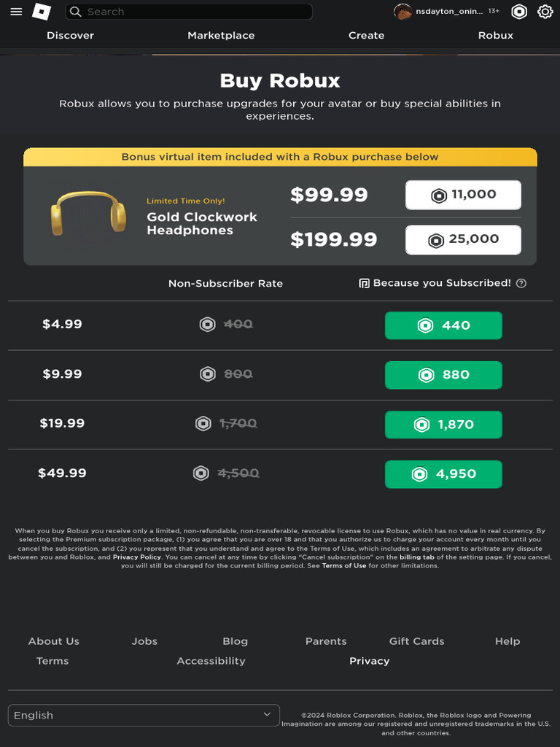
Task: Focus the Search input field
Action: [197, 12]
